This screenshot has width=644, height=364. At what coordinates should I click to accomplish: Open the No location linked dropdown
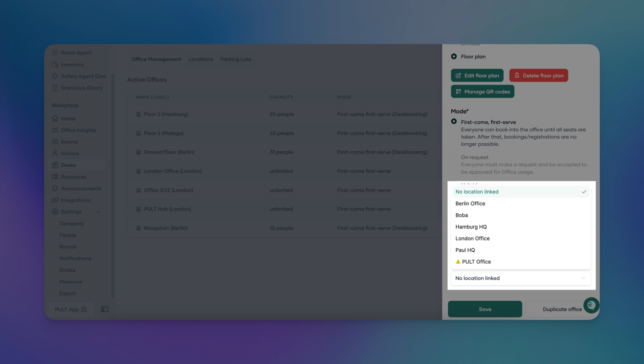tap(520, 278)
